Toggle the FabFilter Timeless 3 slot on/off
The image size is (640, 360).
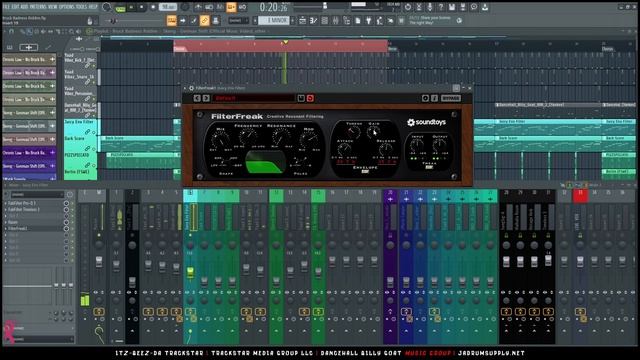tap(66, 209)
